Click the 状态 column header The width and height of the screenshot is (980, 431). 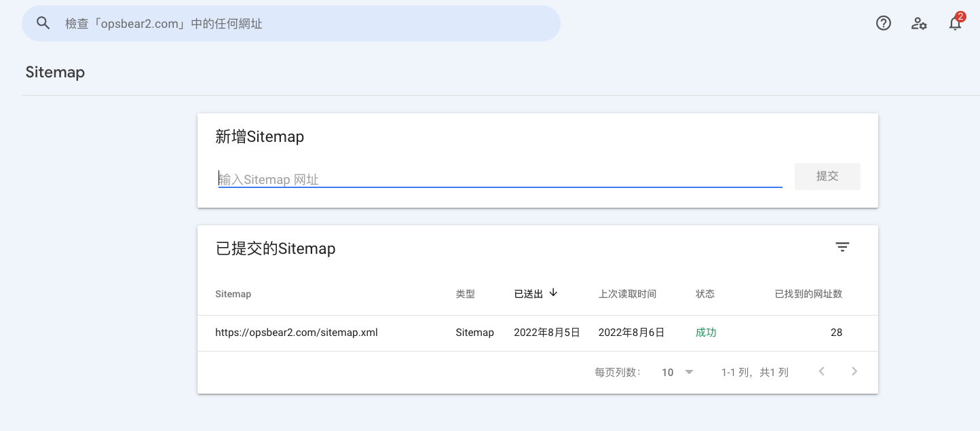coord(705,294)
